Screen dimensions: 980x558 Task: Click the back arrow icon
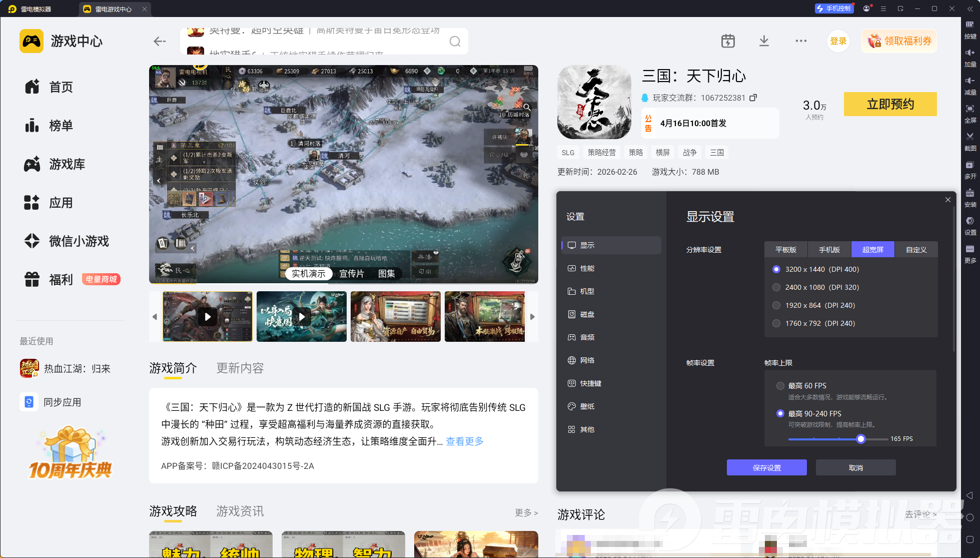(160, 42)
